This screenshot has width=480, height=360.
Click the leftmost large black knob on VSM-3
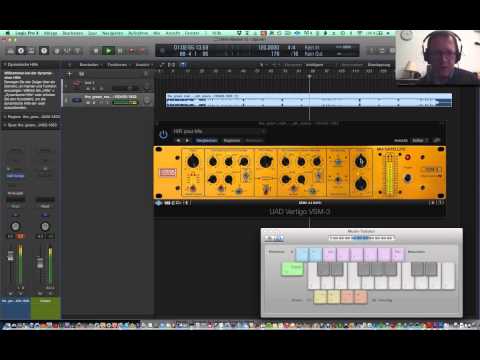[x=193, y=162]
